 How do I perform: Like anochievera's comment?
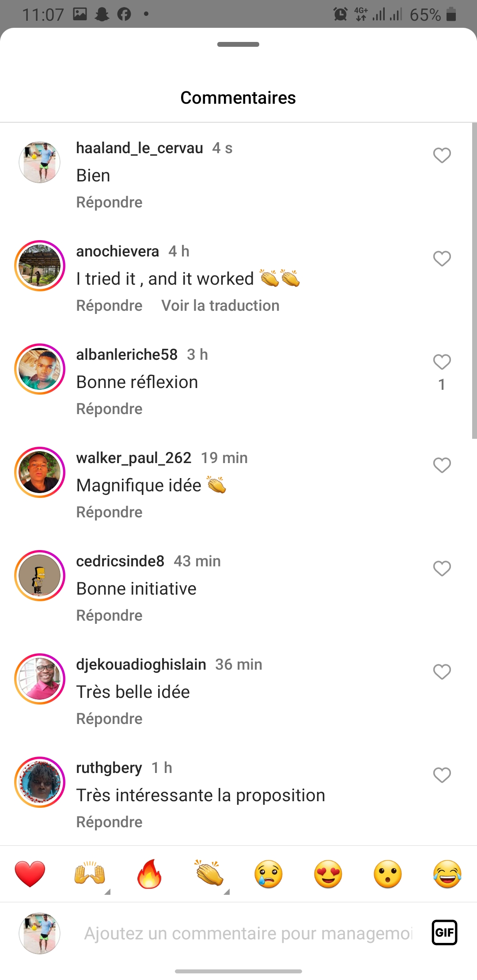click(442, 259)
